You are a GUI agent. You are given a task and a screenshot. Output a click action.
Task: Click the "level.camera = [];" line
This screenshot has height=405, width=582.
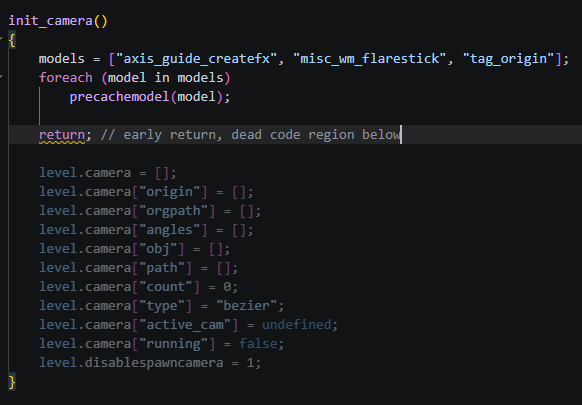108,173
